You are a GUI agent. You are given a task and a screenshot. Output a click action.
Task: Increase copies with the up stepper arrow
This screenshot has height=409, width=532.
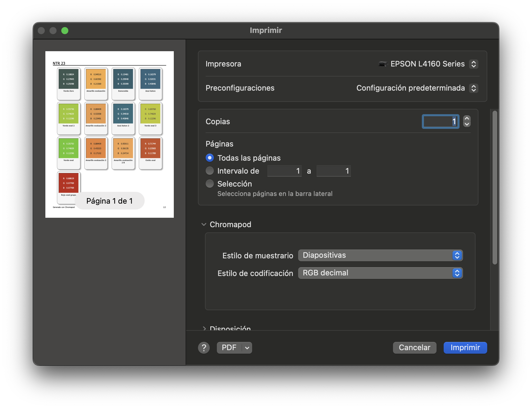coord(467,118)
